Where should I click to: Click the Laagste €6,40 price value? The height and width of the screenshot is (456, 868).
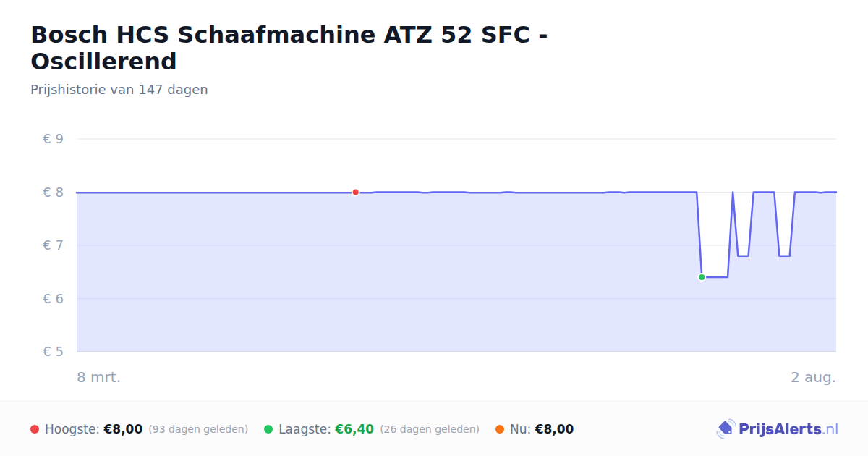[354, 429]
